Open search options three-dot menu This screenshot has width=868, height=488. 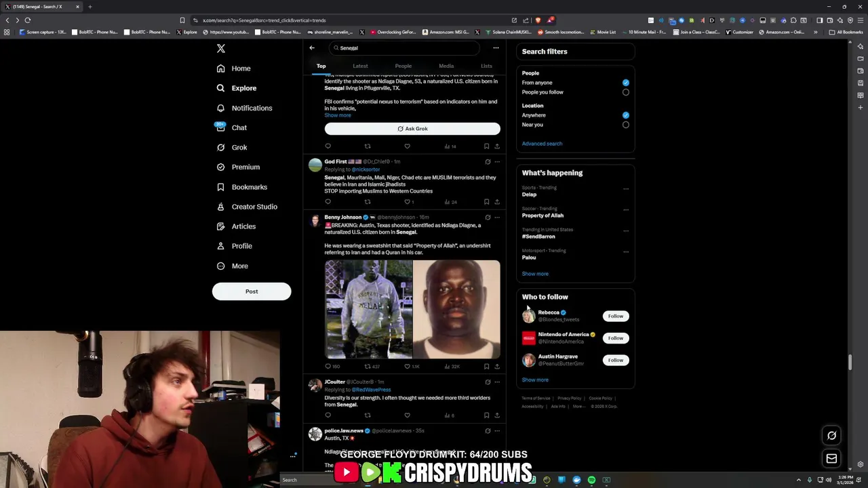[496, 48]
